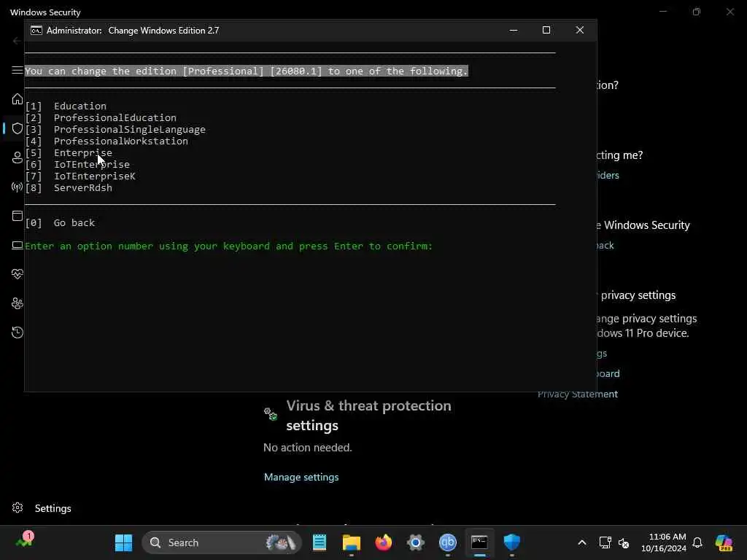Open Account protection in the sidebar
The height and width of the screenshot is (560, 747).
tap(18, 157)
